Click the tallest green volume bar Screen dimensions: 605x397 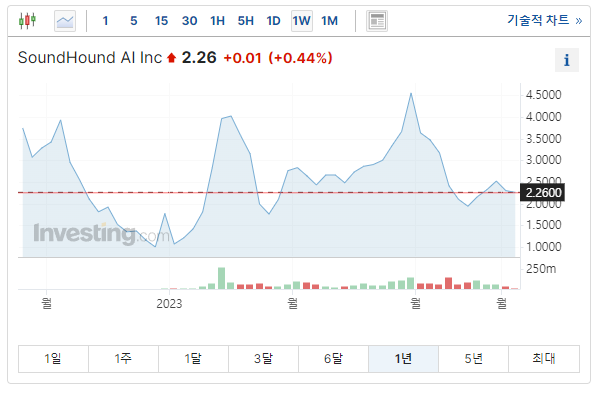coord(221,278)
